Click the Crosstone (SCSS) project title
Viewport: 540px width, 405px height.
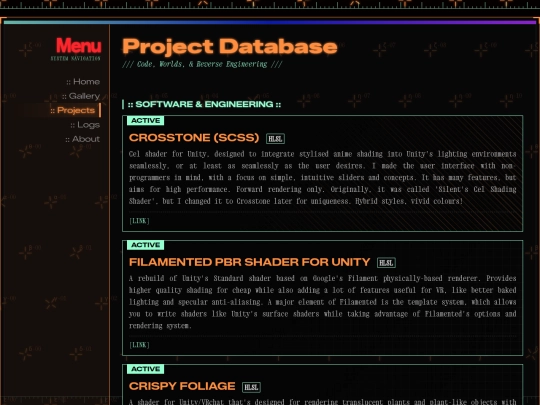point(194,138)
